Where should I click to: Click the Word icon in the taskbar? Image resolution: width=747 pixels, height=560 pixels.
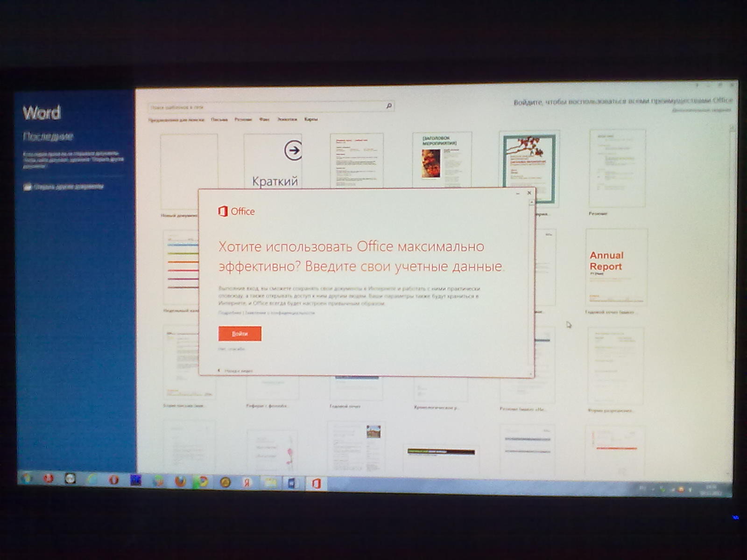tap(292, 483)
